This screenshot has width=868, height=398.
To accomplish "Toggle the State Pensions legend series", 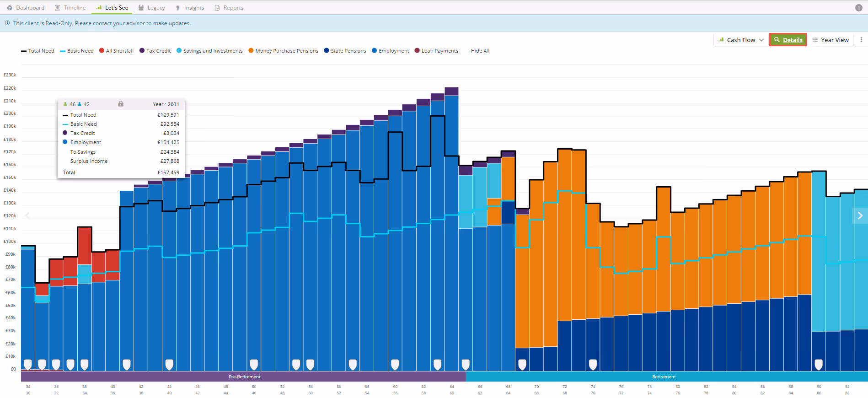I will [x=345, y=51].
